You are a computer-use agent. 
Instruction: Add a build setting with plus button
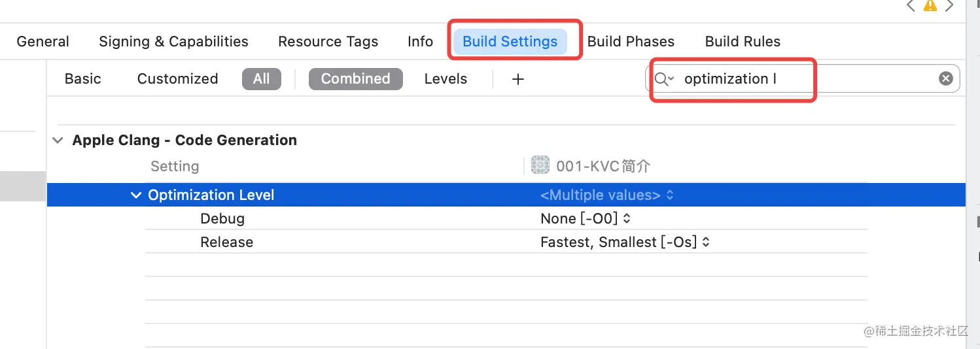tap(517, 79)
